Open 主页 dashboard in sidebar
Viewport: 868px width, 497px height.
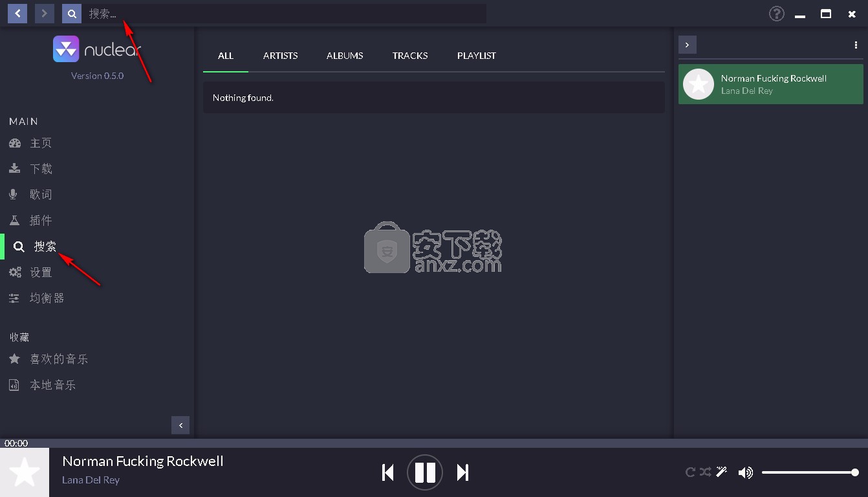[x=30, y=143]
